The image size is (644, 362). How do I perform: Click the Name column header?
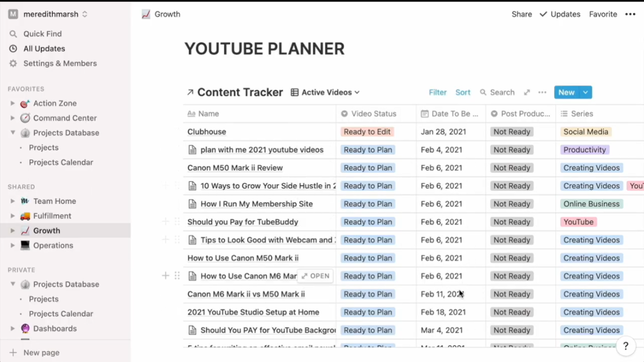(x=260, y=114)
